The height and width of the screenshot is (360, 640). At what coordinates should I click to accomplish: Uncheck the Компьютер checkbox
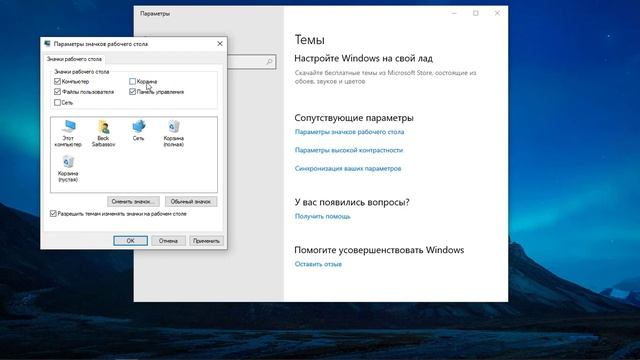click(x=58, y=81)
